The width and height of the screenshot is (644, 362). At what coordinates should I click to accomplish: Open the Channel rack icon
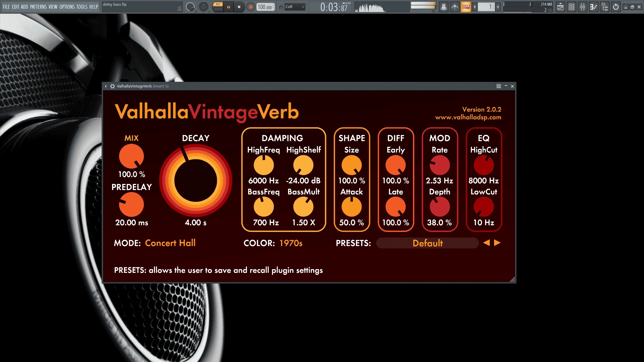[572, 7]
